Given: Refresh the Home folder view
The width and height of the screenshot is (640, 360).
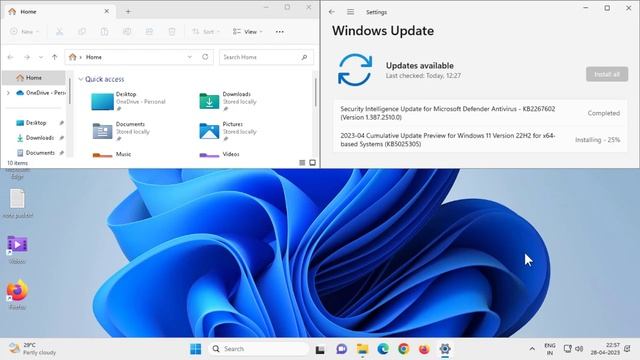Looking at the screenshot, I should point(205,57).
